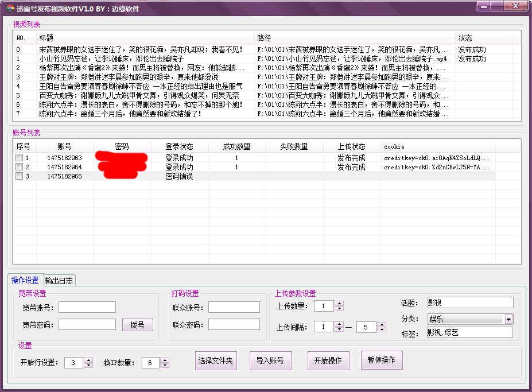Image resolution: width=532 pixels, height=392 pixels.
Task: Minimize the 迅雷号发布视频软件 window
Action: 483,6
